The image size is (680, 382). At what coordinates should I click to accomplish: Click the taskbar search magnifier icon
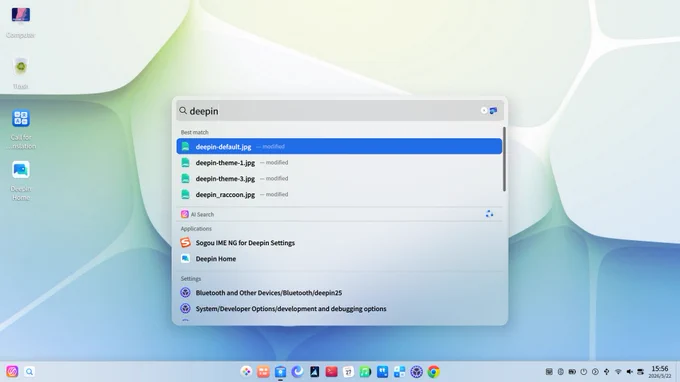click(29, 372)
